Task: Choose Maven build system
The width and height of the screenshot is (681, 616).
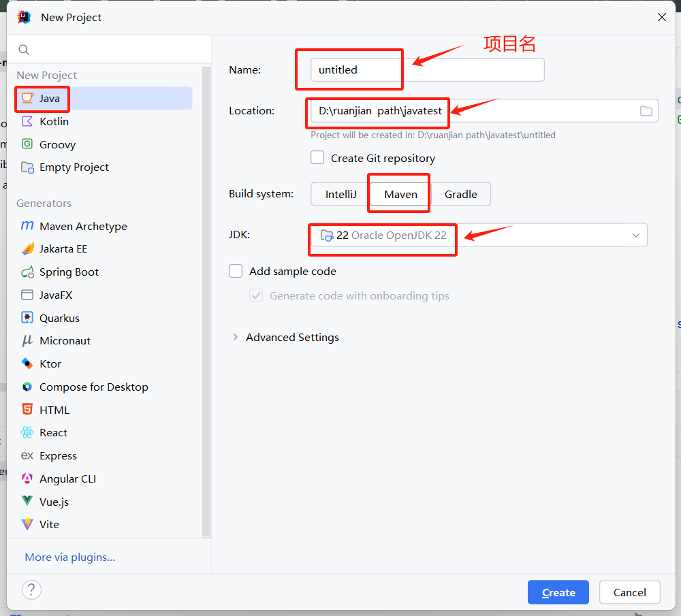Action: tap(400, 194)
